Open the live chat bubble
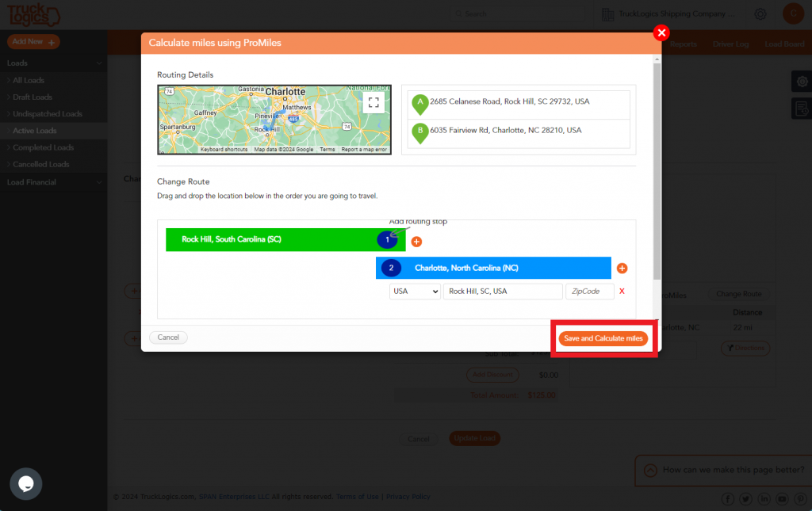 pyautogui.click(x=26, y=484)
